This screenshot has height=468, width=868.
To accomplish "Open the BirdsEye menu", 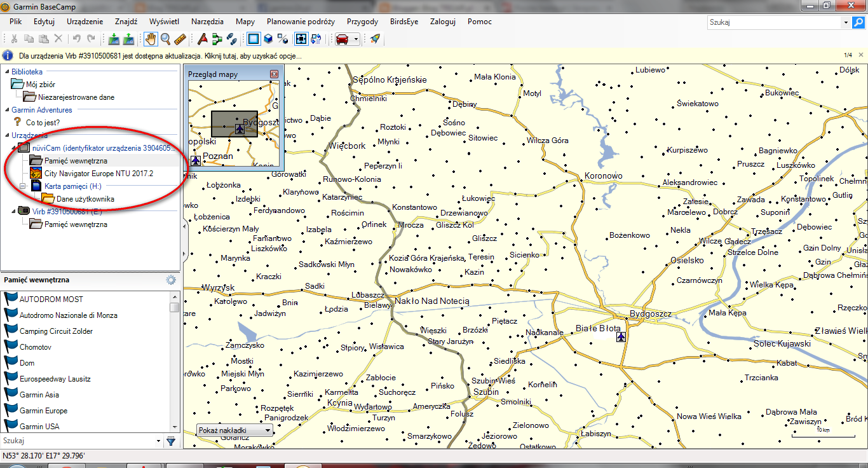I will tap(403, 22).
